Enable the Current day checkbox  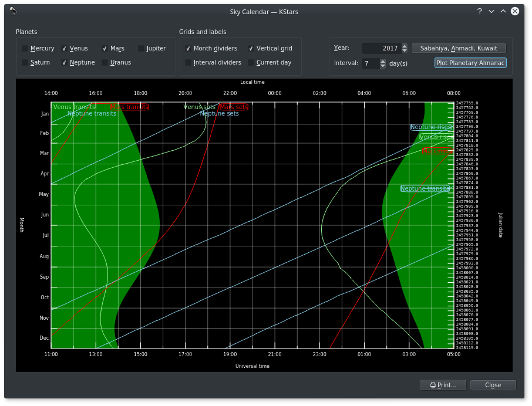pos(251,63)
